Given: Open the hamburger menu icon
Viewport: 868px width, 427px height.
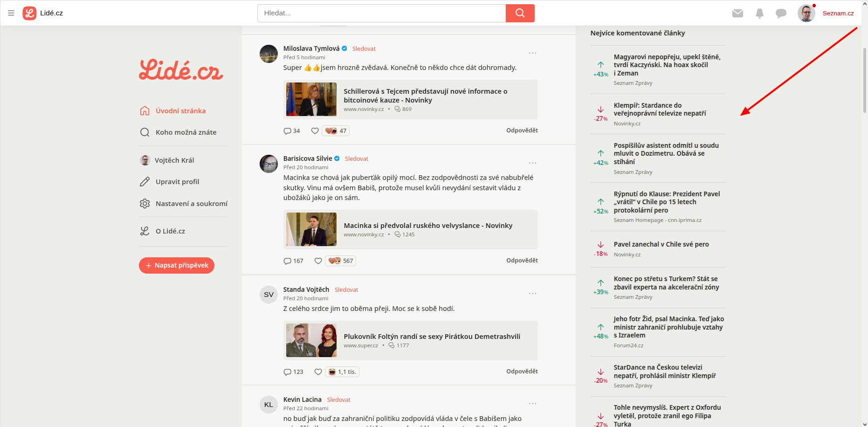Looking at the screenshot, I should pos(11,13).
